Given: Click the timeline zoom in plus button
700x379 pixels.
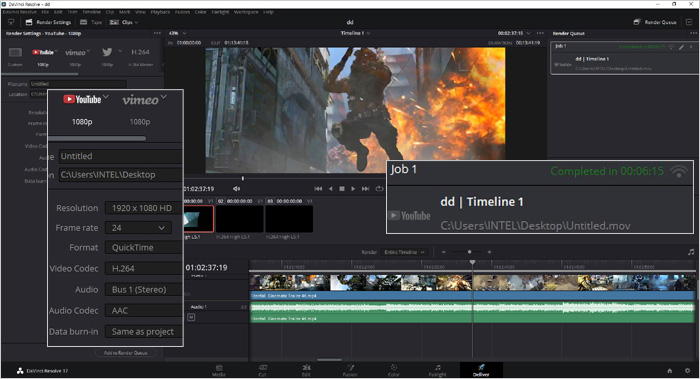Looking at the screenshot, I should tap(489, 252).
